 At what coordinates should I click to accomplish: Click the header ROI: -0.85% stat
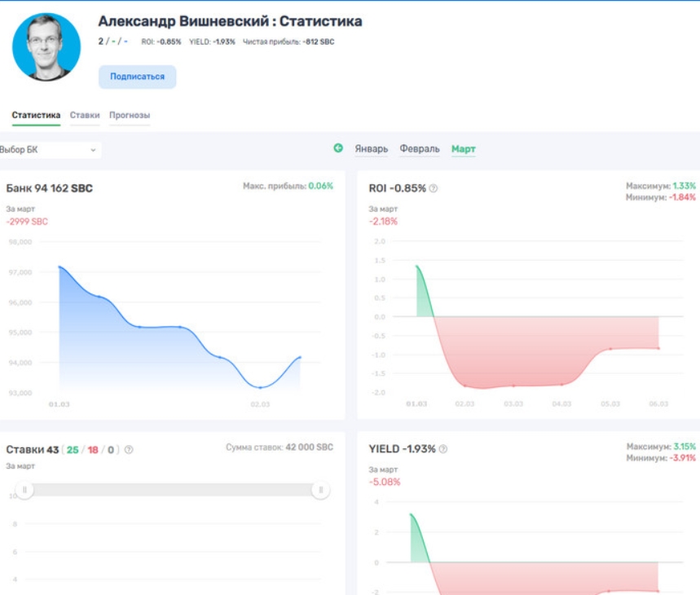coord(161,42)
